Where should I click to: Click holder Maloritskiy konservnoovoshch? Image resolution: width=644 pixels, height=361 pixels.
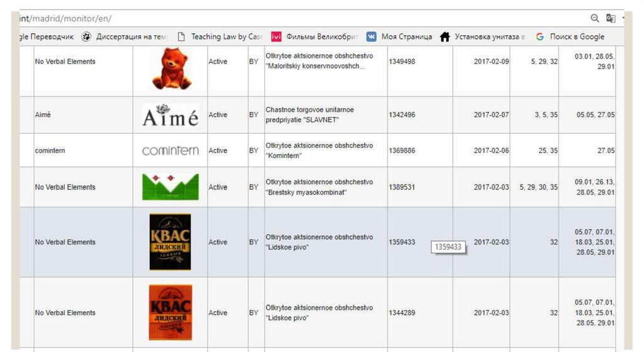[x=319, y=61]
